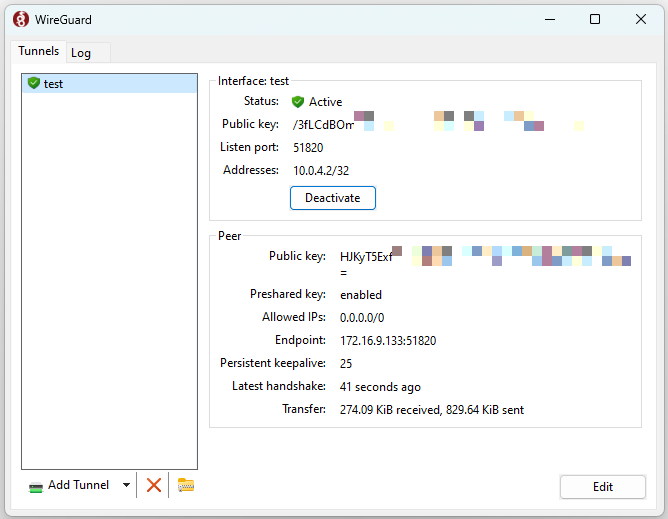Click the endpoint value 172.16.9.133:51820
The image size is (668, 519).
[x=388, y=341]
